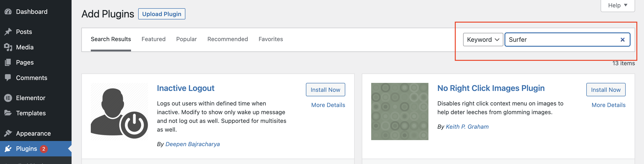View More Details for No Right Click Images
The width and height of the screenshot is (644, 164).
608,105
